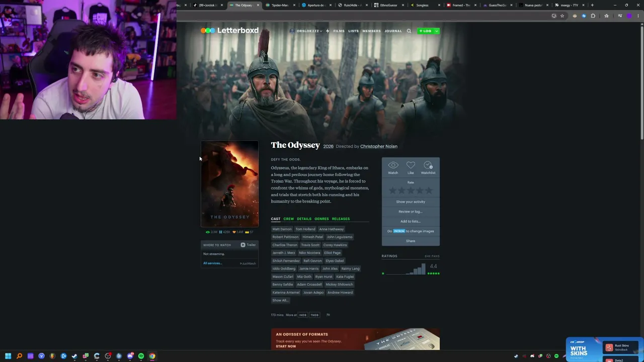Switch to the EthnoGuessr browser tab
Screen dimensions: 644x362
388,5
